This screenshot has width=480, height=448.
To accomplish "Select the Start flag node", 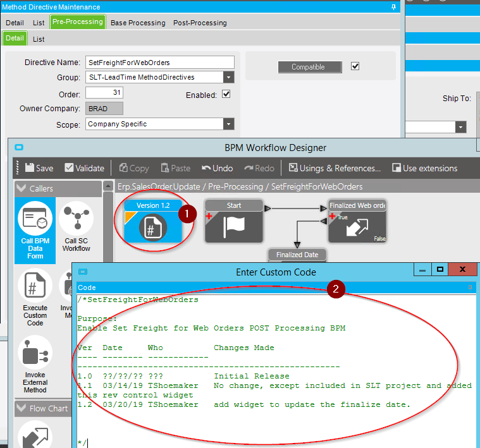I will click(234, 222).
